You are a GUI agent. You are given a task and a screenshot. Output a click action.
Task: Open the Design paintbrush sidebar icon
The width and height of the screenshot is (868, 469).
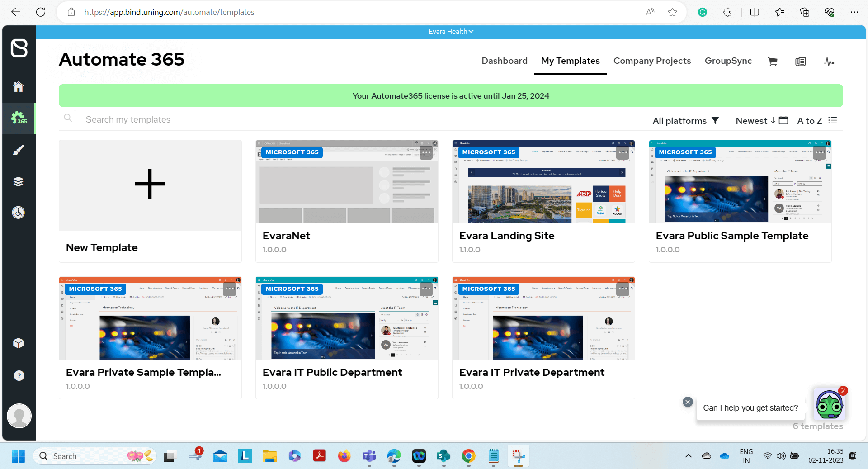19,150
